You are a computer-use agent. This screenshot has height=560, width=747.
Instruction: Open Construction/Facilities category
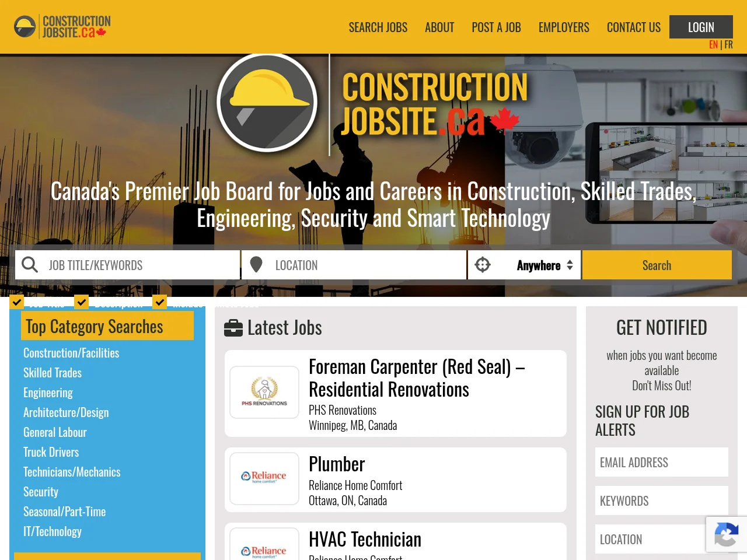pyautogui.click(x=71, y=353)
